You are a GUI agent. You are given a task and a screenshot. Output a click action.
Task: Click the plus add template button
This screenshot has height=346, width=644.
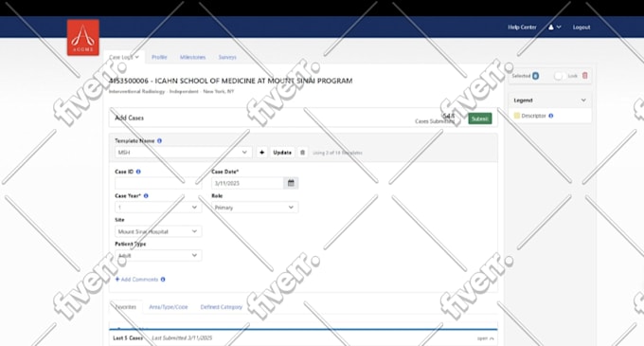(x=261, y=153)
